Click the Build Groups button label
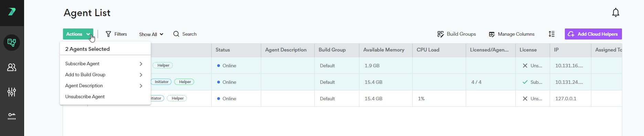Image resolution: width=644 pixels, height=136 pixels. (x=461, y=34)
